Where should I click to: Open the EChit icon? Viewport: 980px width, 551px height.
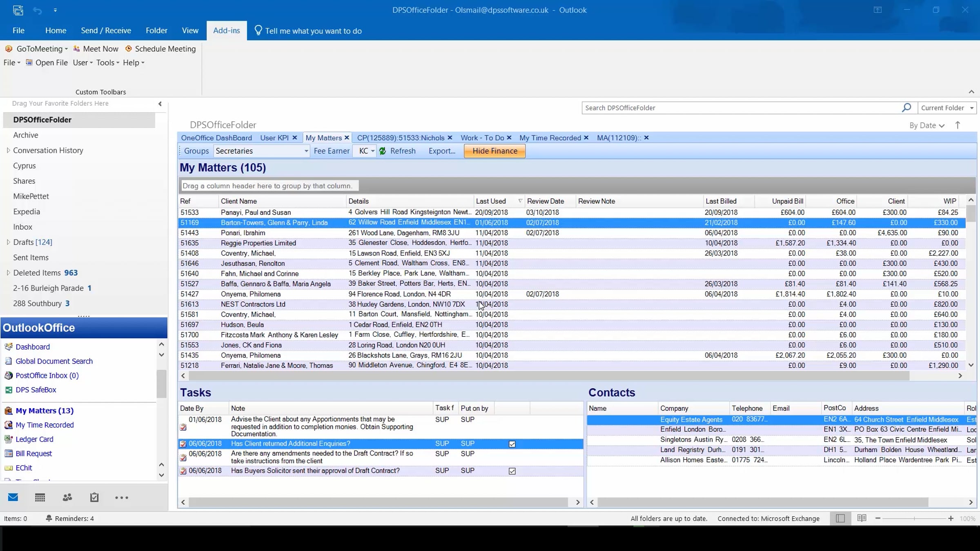pos(9,468)
